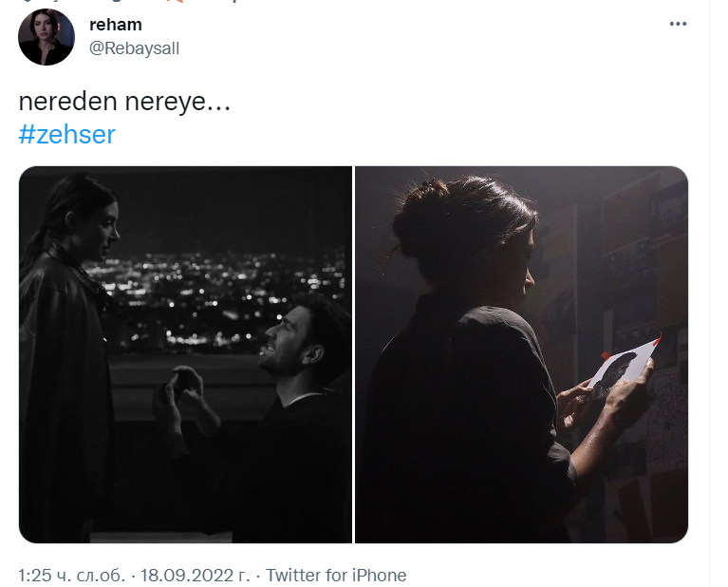Select the ring box held by kneeling man
The height and width of the screenshot is (587, 728).
(184, 373)
